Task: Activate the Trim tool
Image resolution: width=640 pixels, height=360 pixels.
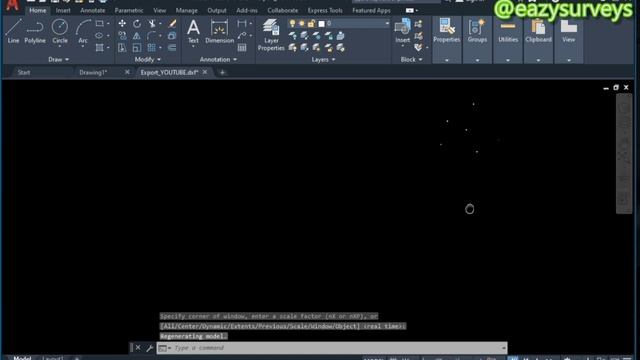Action: (152, 24)
